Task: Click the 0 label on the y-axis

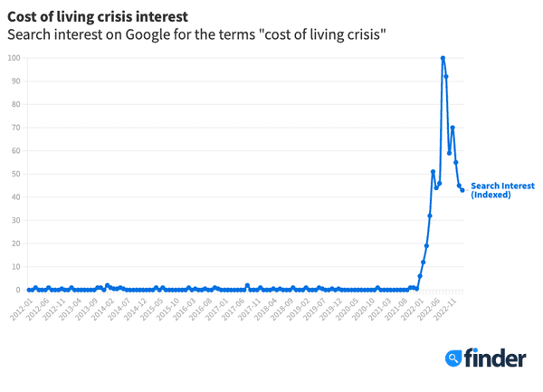Action: click(18, 290)
